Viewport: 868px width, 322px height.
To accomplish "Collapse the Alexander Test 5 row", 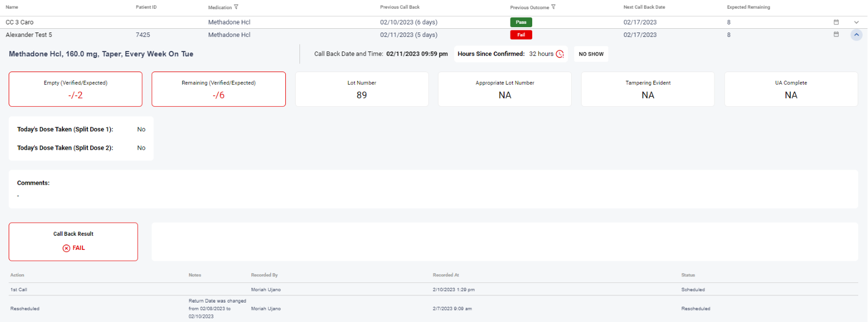I will coord(856,35).
